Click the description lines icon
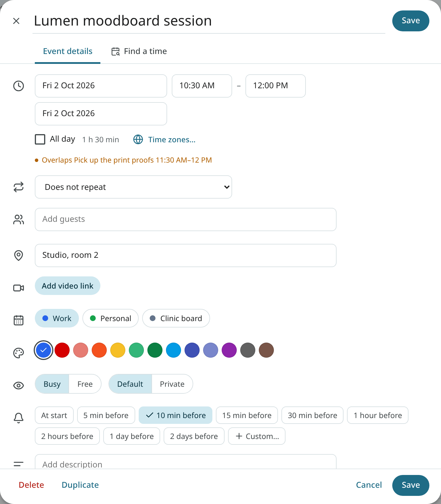Screen dimensions: 441x504 (x=19, y=464)
